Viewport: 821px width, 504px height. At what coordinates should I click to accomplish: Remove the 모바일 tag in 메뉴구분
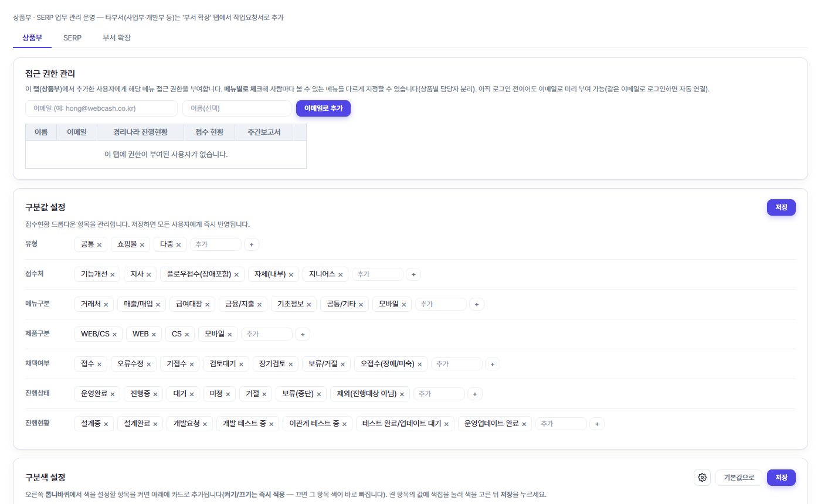click(x=403, y=304)
